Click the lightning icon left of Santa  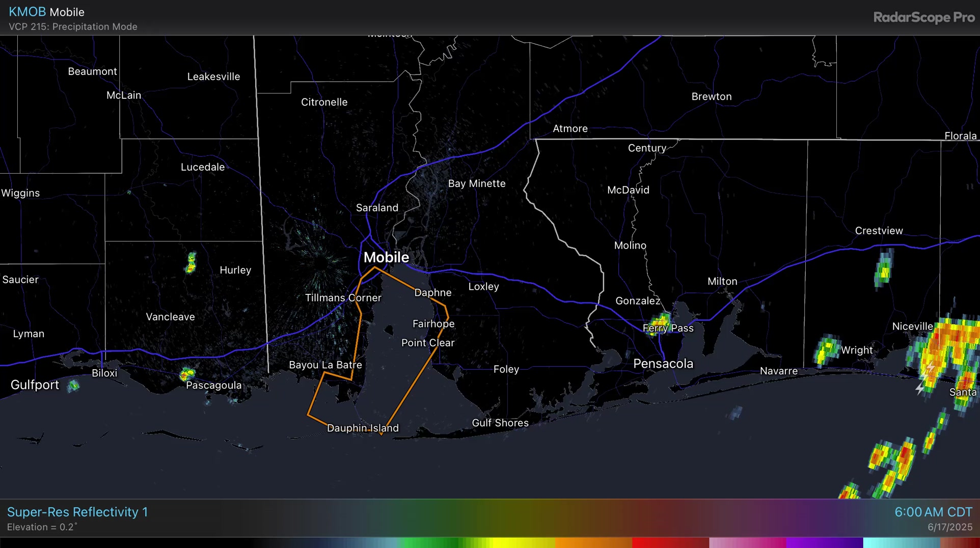pos(920,389)
